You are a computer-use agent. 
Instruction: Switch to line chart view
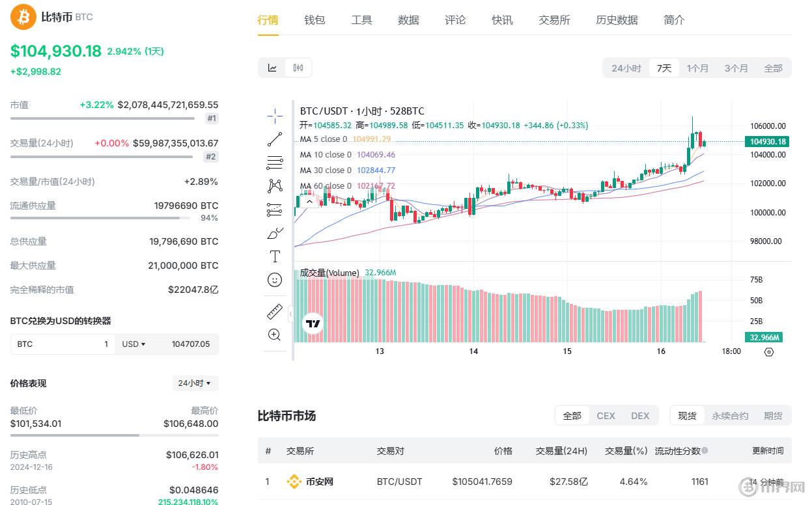[x=272, y=68]
